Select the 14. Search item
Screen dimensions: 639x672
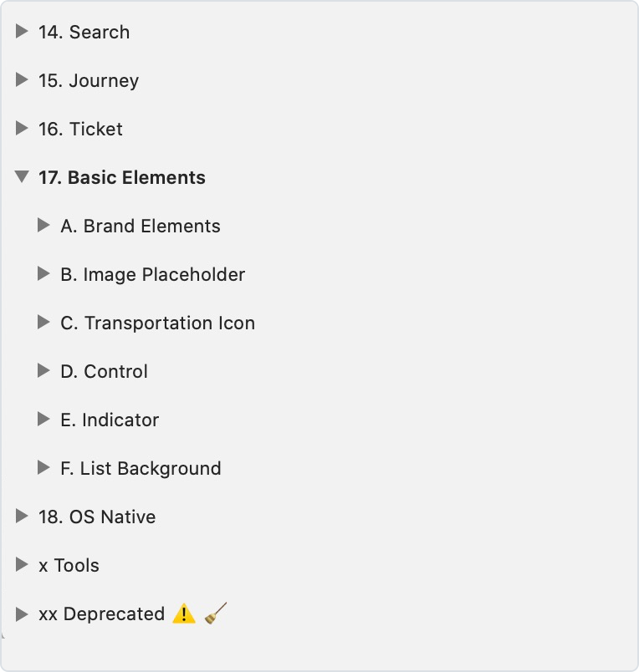[84, 33]
